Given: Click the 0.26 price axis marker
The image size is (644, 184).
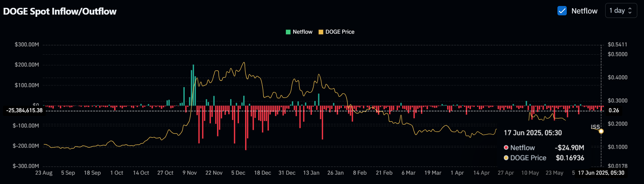Looking at the screenshot, I should [x=614, y=110].
